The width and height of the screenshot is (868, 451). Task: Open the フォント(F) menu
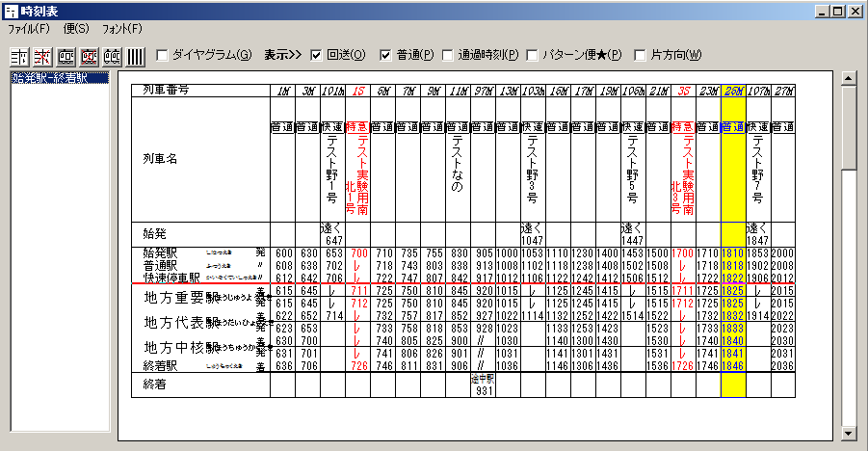click(122, 29)
